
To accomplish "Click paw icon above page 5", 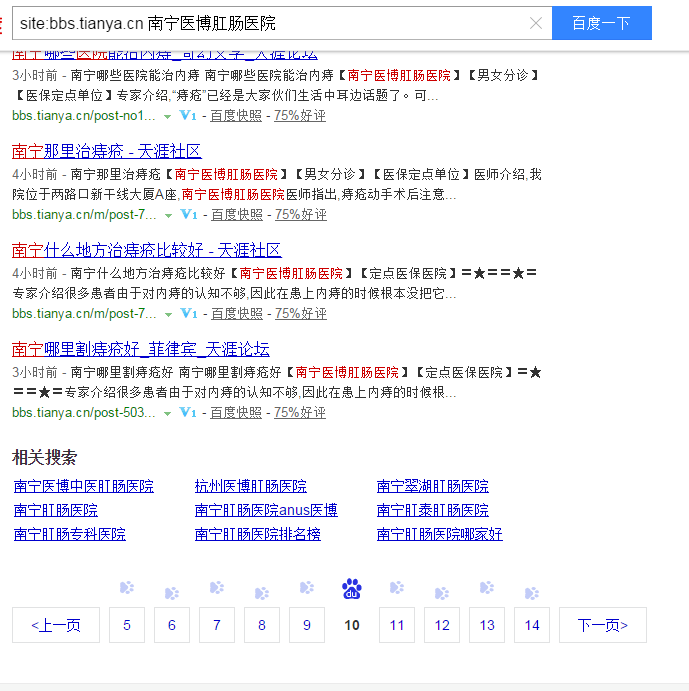I will [127, 587].
